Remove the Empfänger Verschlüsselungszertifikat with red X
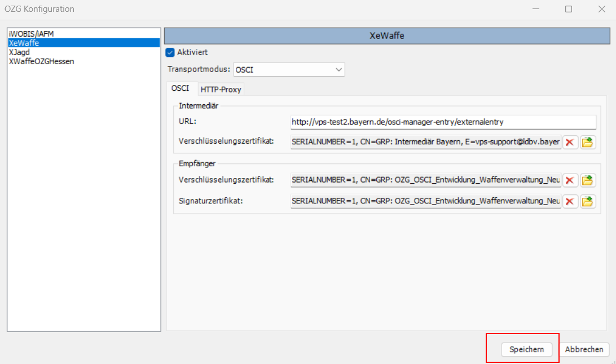 point(570,180)
